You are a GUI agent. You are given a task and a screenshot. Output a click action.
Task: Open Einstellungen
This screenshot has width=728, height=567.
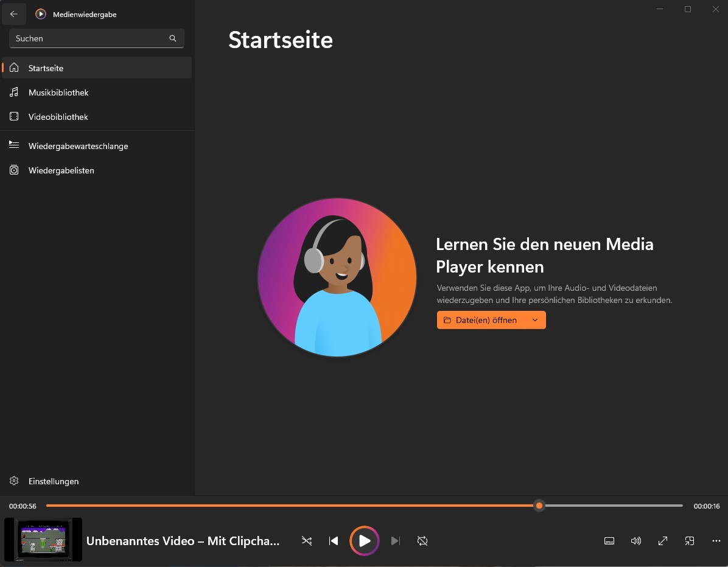[97, 481]
